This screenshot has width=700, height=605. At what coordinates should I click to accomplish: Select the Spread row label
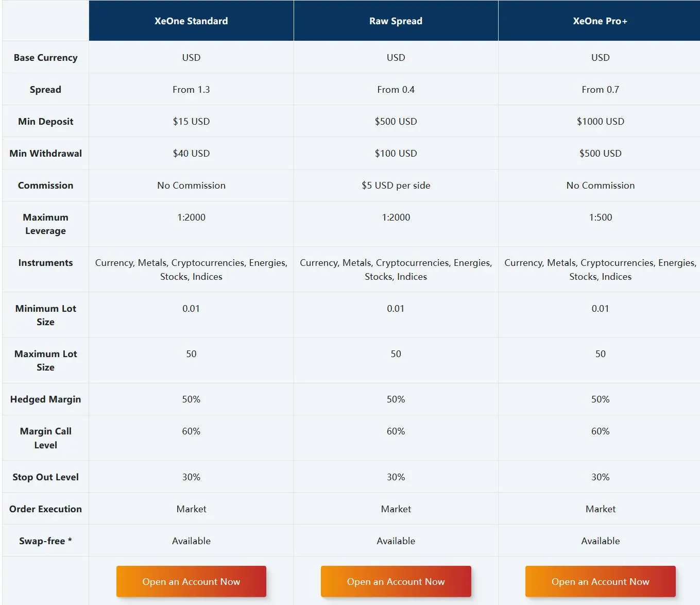tap(45, 90)
